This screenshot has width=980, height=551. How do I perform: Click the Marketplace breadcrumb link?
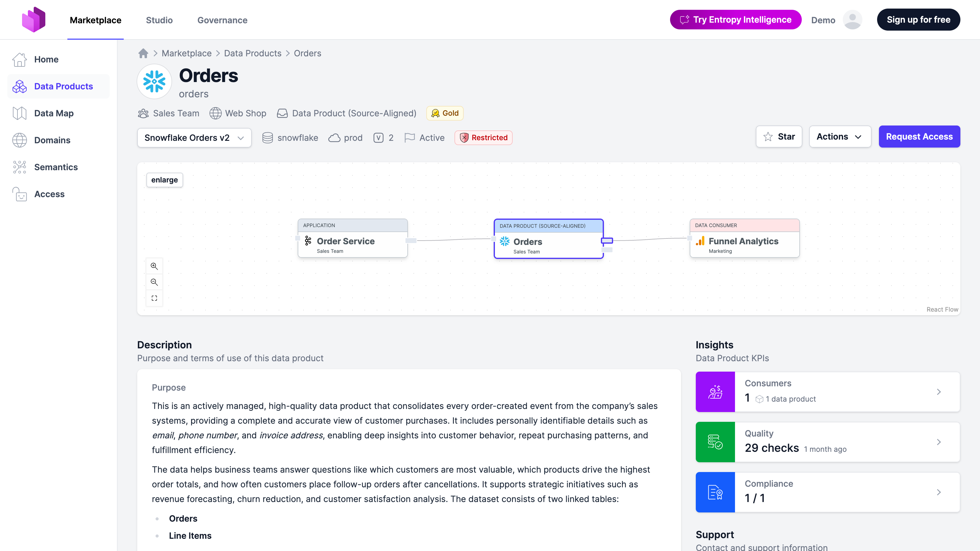187,53
